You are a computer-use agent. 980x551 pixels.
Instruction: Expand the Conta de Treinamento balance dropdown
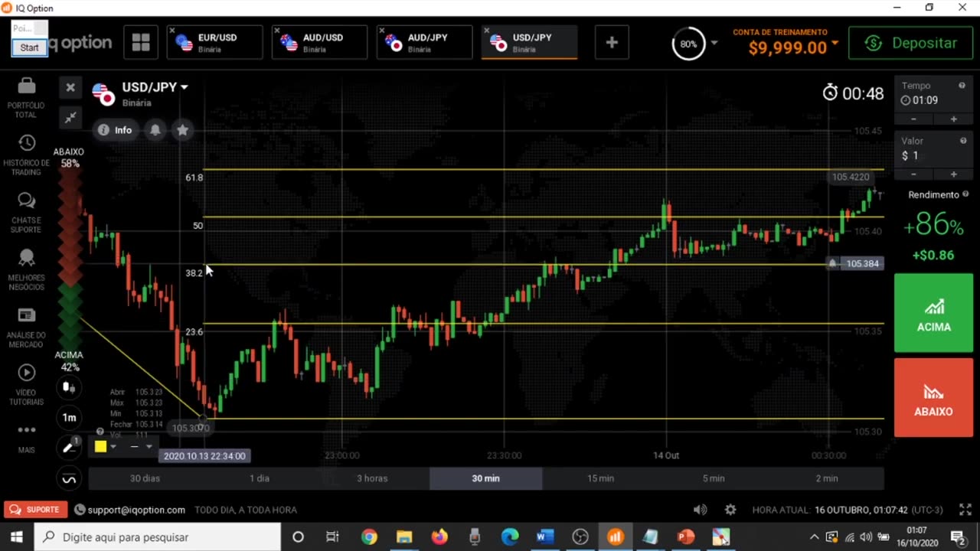[x=834, y=44]
